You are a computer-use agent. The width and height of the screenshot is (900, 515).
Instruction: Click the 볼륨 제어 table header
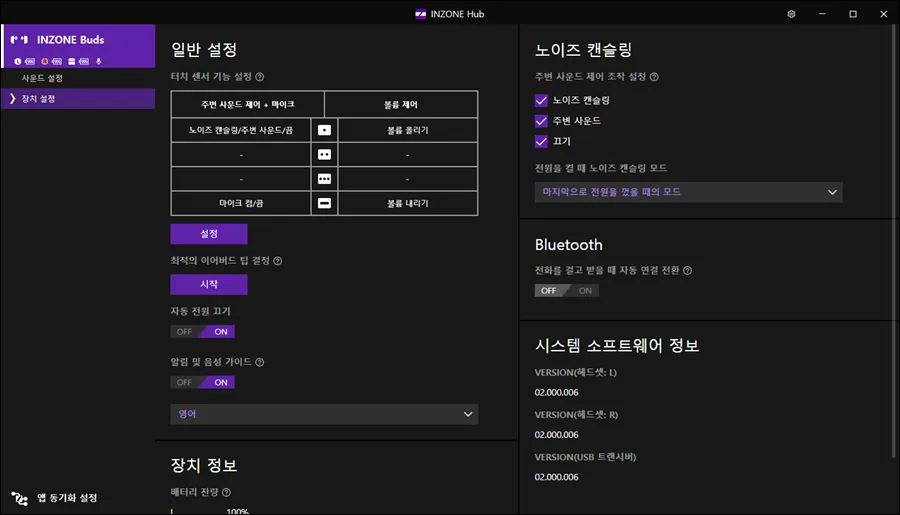pos(401,104)
